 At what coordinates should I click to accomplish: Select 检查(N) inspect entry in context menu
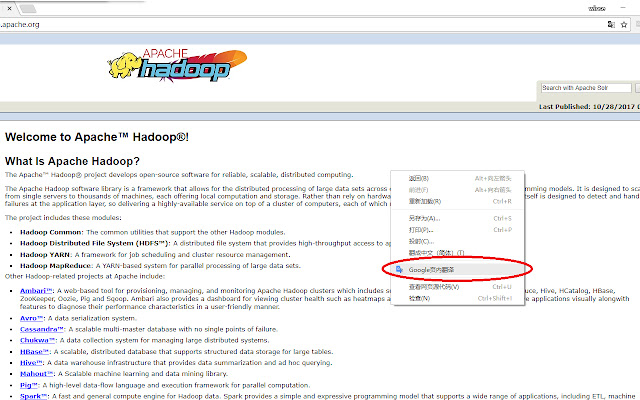(458, 298)
